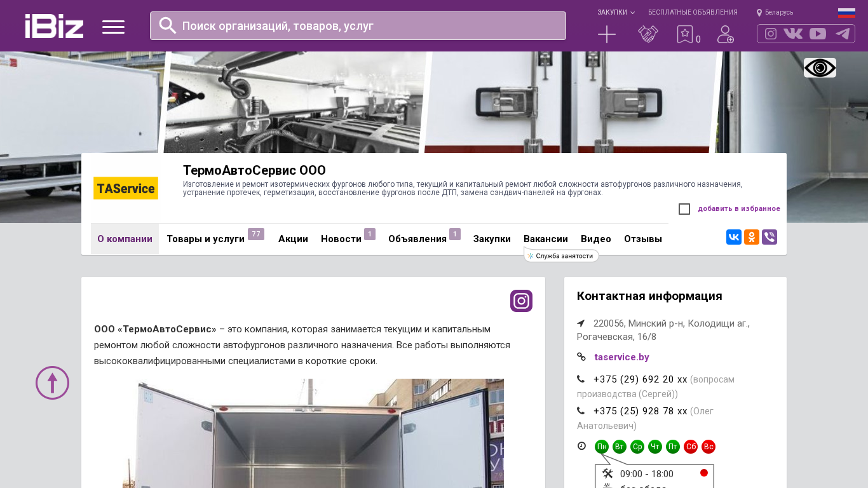The height and width of the screenshot is (488, 868).
Task: Click the user registration icon
Action: 726,34
